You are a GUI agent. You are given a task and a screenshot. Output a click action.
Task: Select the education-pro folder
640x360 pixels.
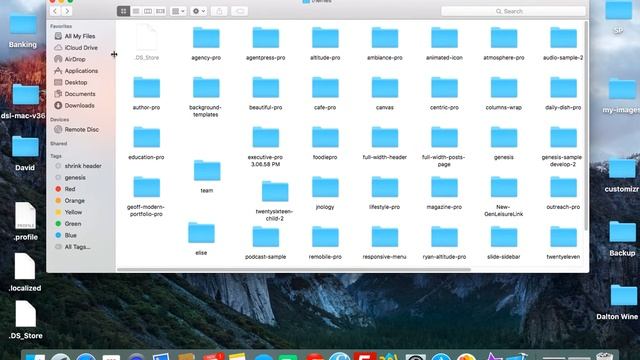pyautogui.click(x=147, y=142)
